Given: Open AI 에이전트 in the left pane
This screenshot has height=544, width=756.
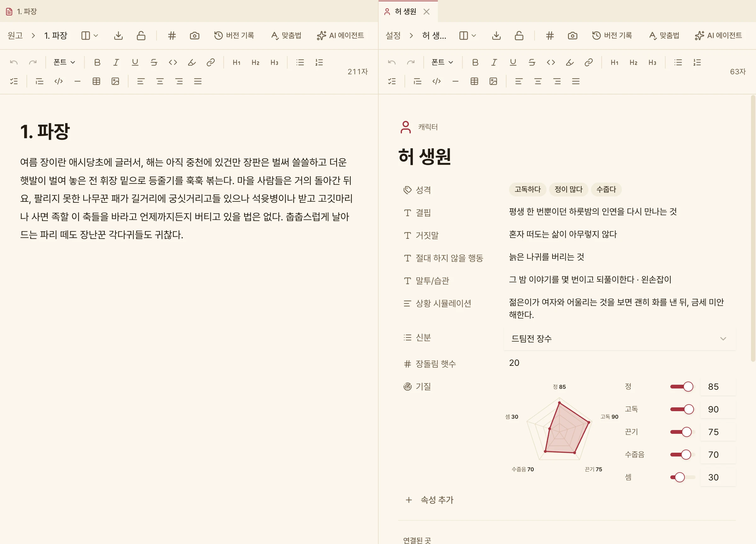Looking at the screenshot, I should [340, 35].
